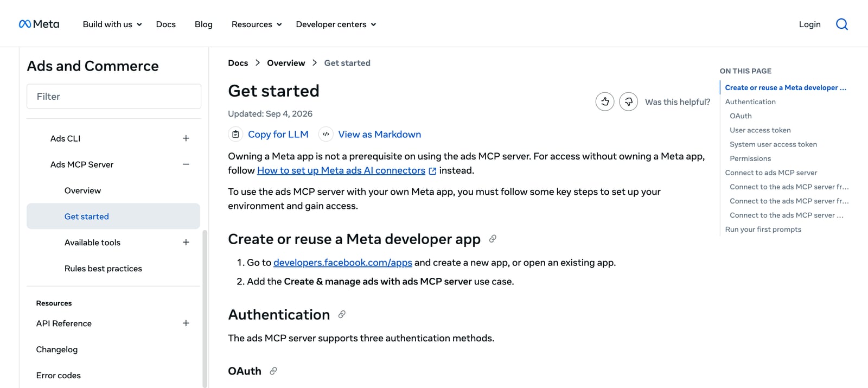The image size is (868, 388).
Task: Open the Resources dropdown menu
Action: [257, 24]
